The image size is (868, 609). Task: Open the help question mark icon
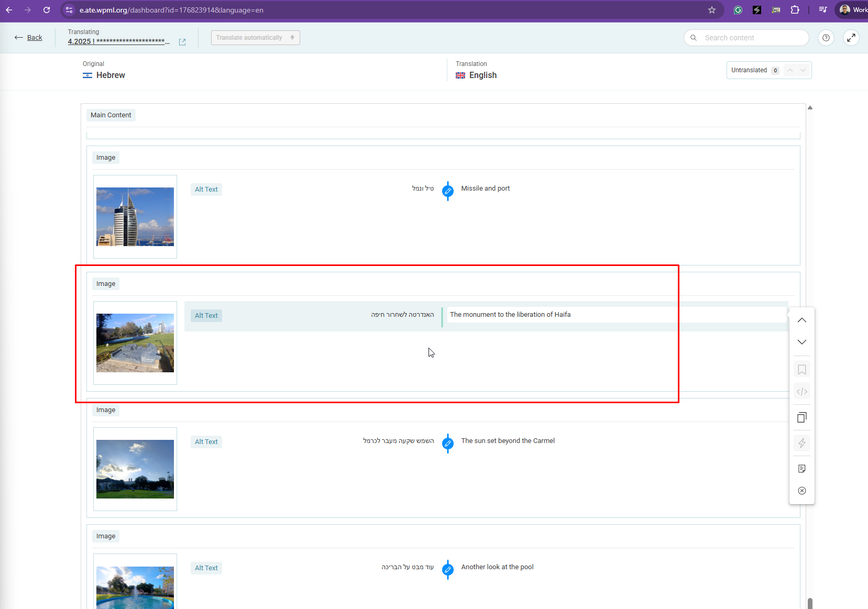(826, 38)
